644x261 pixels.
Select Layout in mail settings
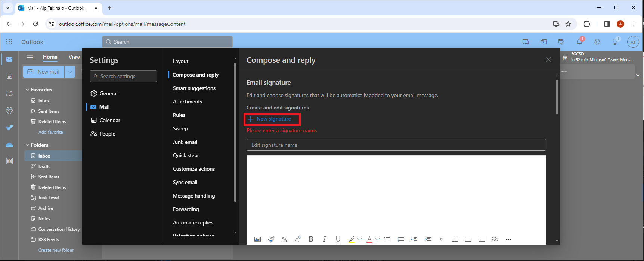pyautogui.click(x=180, y=61)
